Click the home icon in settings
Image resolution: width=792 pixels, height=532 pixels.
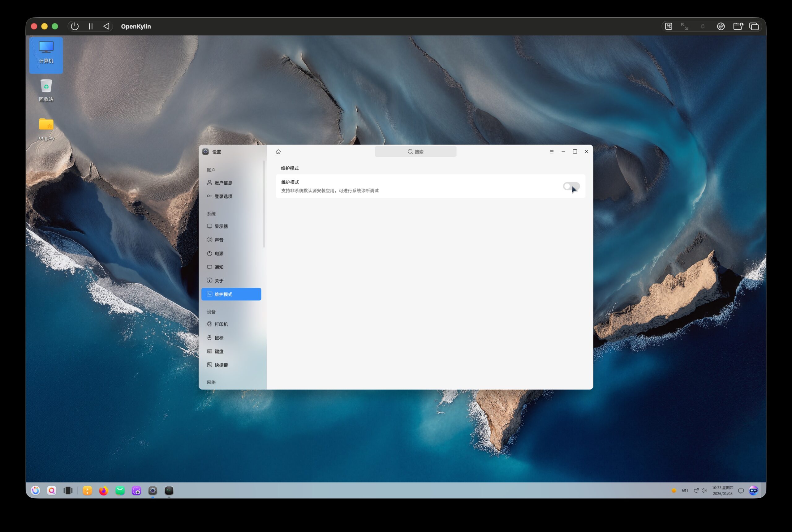pos(278,152)
